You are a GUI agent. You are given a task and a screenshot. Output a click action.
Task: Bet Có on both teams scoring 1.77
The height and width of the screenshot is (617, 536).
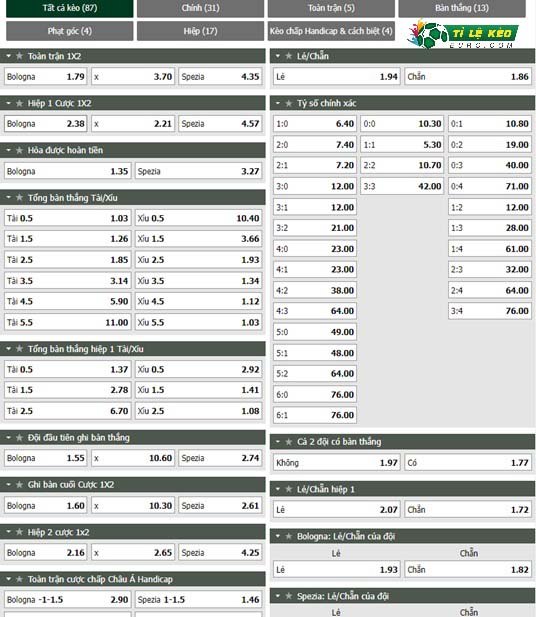click(468, 463)
